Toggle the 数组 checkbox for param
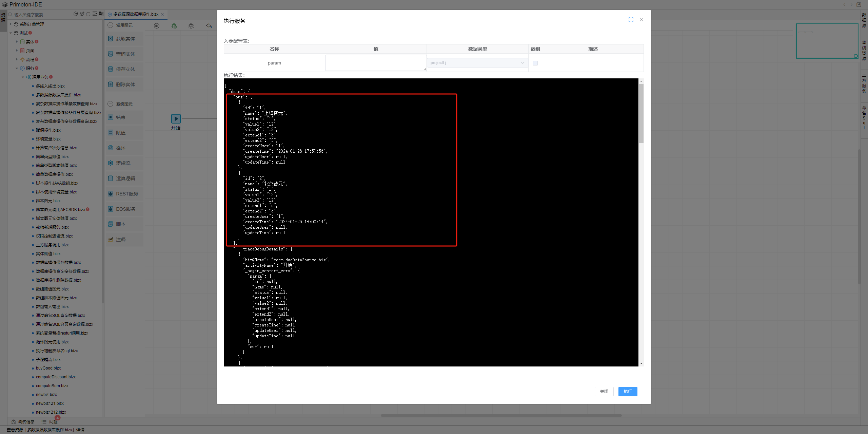Image resolution: width=868 pixels, height=434 pixels. (535, 63)
